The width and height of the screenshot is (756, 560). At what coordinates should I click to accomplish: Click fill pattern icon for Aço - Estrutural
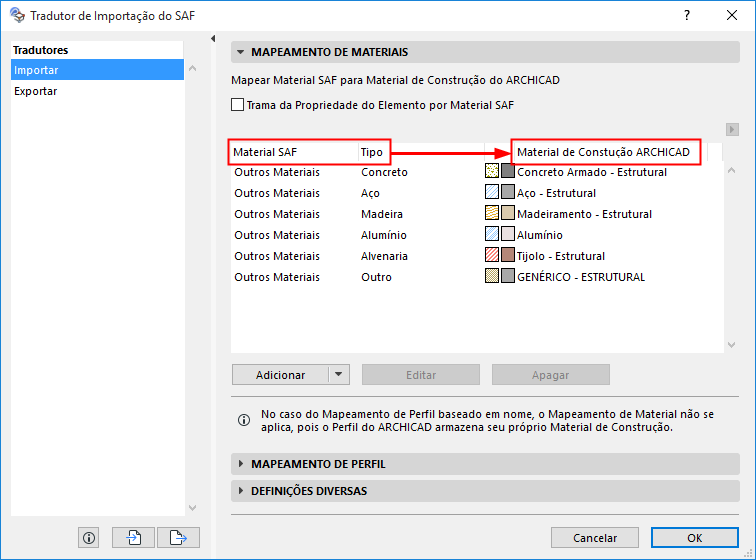[x=492, y=192]
